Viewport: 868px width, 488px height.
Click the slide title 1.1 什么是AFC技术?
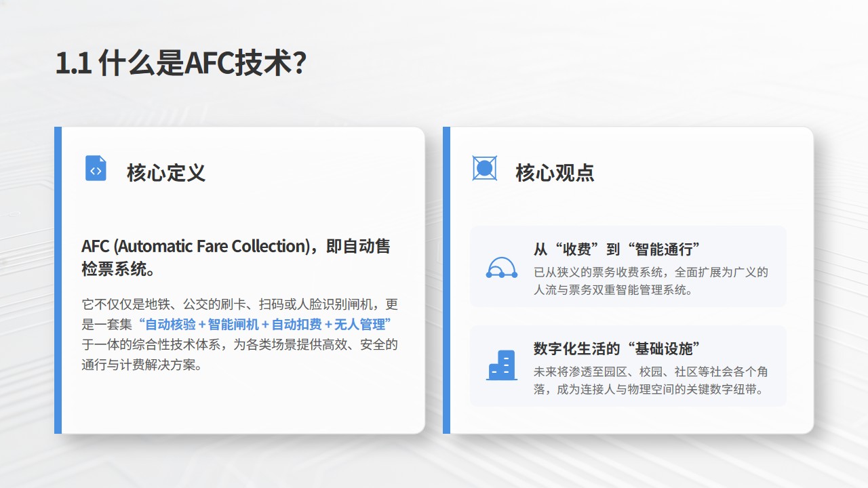tap(181, 64)
